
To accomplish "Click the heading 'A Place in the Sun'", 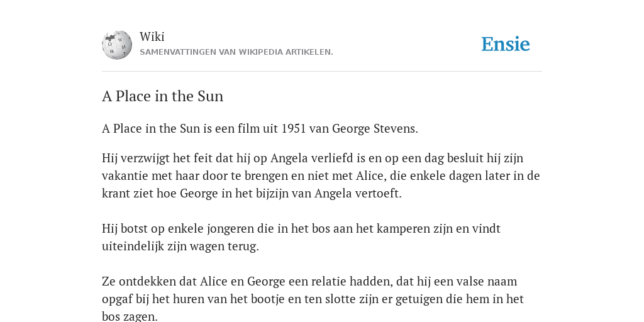I will coord(163,96).
